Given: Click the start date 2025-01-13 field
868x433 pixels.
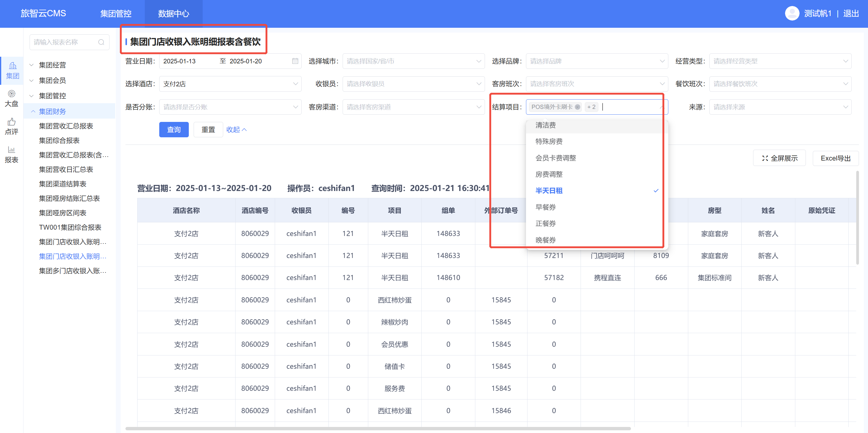Looking at the screenshot, I should [x=179, y=61].
